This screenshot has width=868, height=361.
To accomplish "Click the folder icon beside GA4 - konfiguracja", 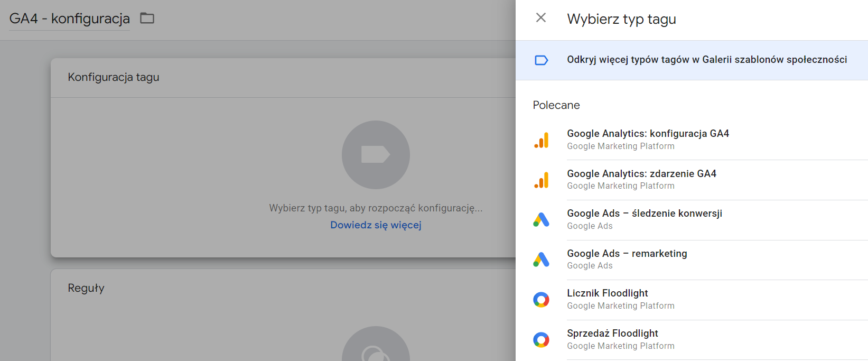I will click(x=147, y=18).
